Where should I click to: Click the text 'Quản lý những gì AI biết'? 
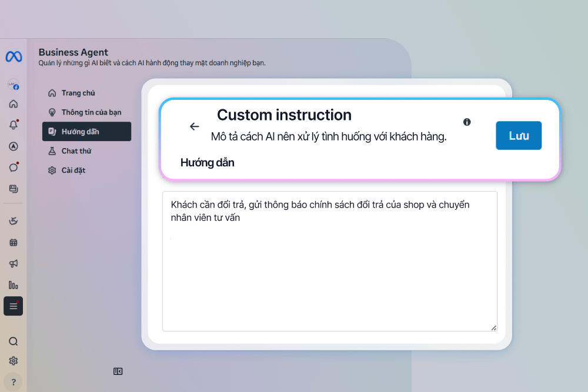coord(75,63)
